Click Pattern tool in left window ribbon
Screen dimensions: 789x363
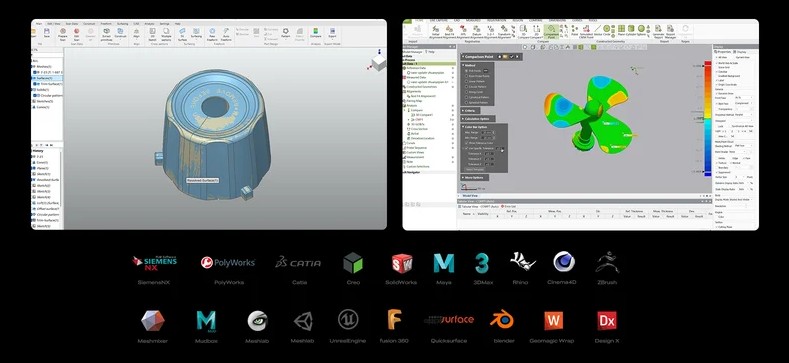coord(285,33)
